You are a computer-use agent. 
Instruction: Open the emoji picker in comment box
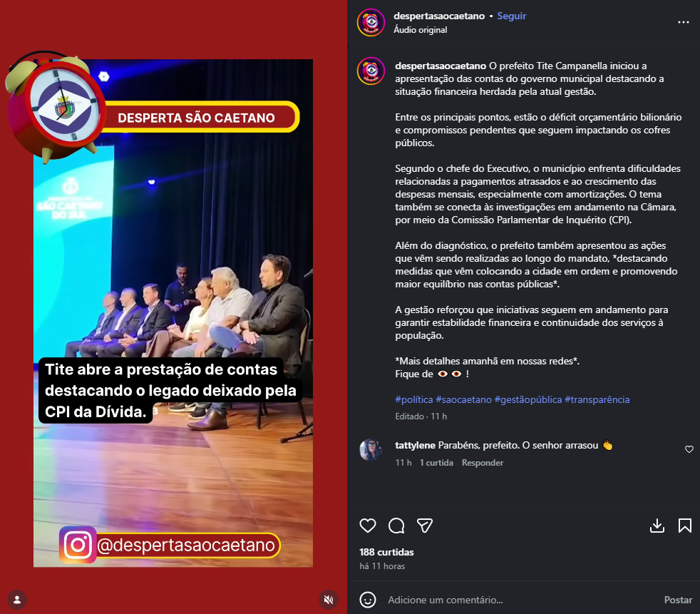tap(368, 600)
